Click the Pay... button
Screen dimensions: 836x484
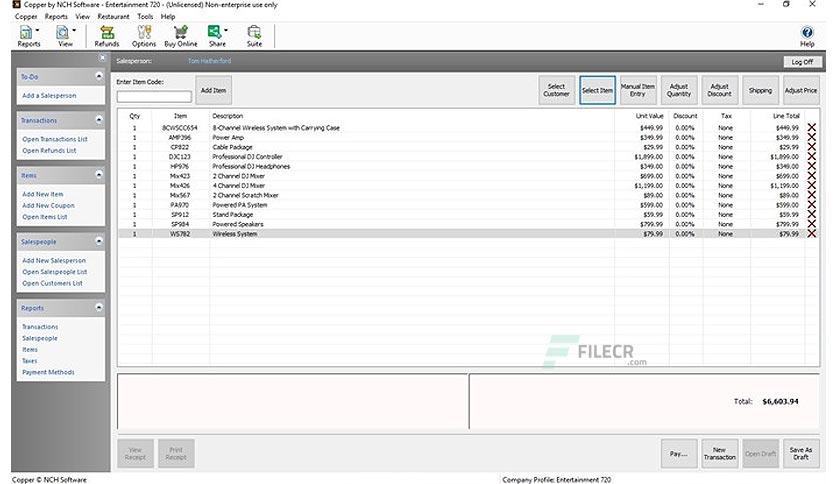(x=679, y=454)
